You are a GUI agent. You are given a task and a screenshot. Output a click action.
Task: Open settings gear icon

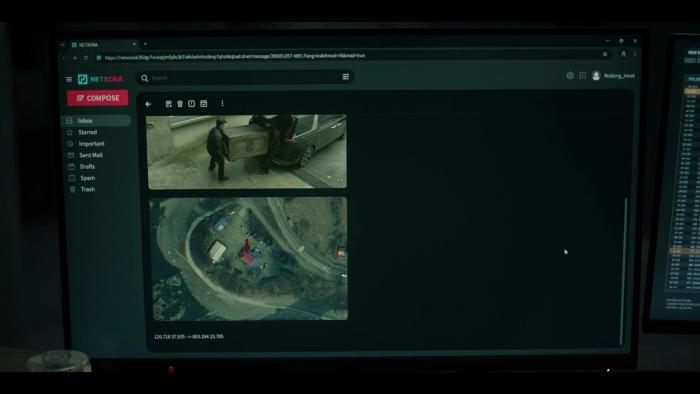(570, 75)
